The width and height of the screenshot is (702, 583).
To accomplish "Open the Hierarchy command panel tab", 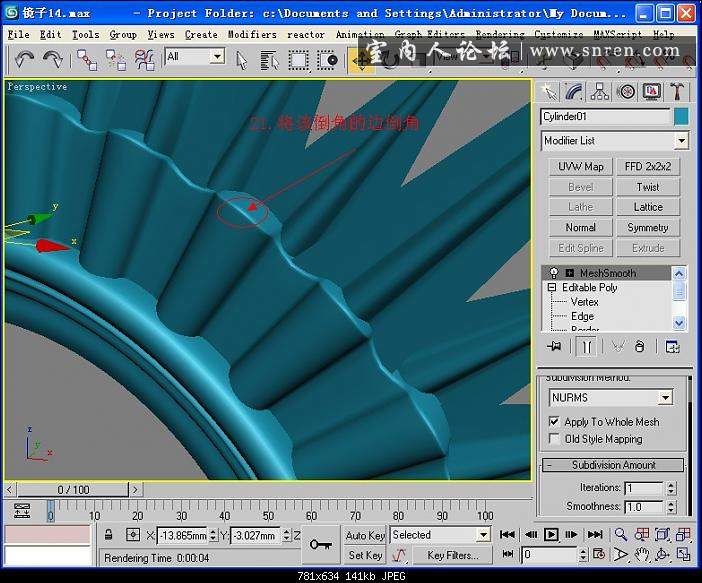I will point(599,92).
